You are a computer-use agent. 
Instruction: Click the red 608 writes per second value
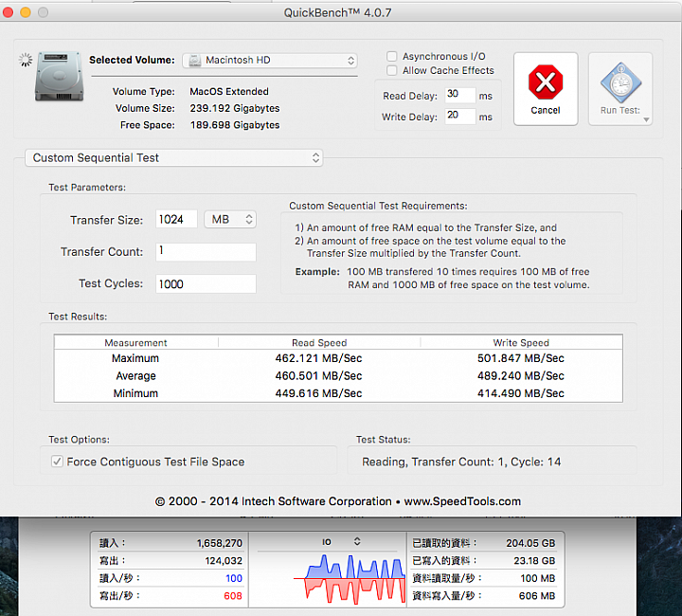233,595
